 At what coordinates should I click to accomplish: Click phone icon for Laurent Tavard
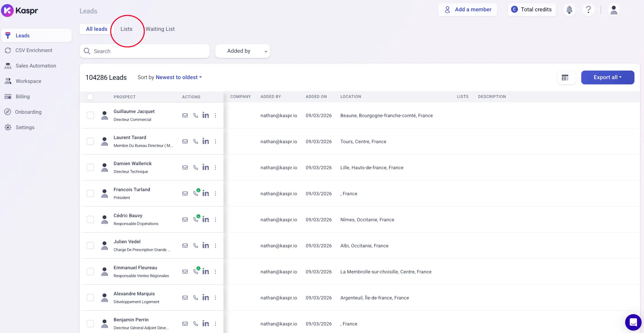[196, 141]
